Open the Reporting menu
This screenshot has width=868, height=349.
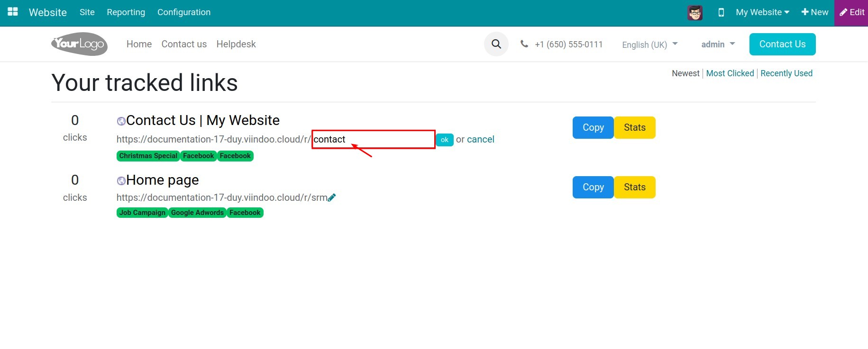tap(126, 12)
